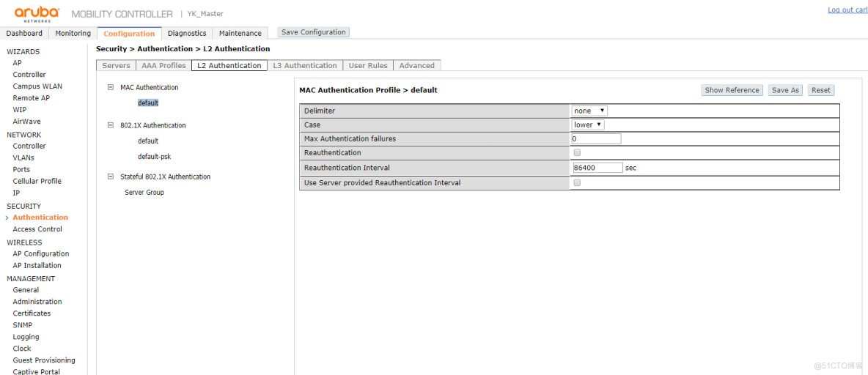Open the L3 Authentication sub-tab

point(305,65)
